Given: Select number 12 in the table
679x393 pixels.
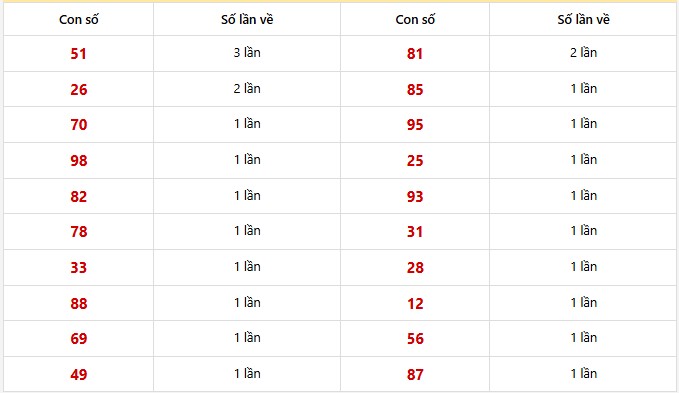Looking at the screenshot, I should pyautogui.click(x=415, y=303).
